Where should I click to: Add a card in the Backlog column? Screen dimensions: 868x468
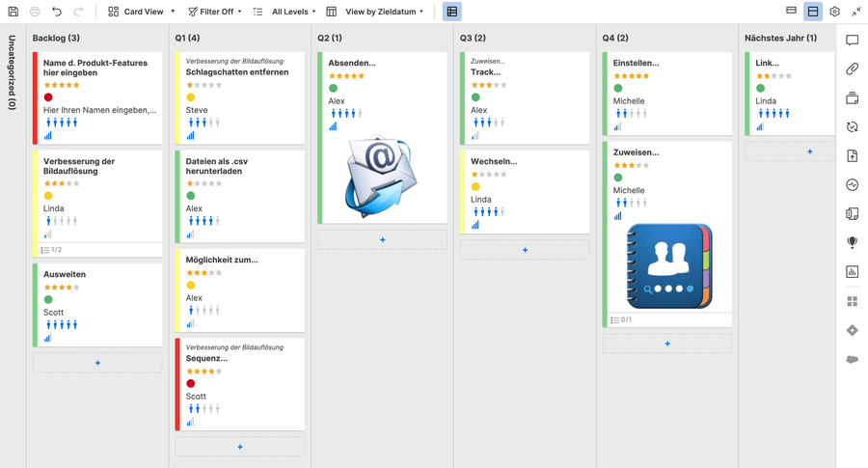click(x=97, y=363)
